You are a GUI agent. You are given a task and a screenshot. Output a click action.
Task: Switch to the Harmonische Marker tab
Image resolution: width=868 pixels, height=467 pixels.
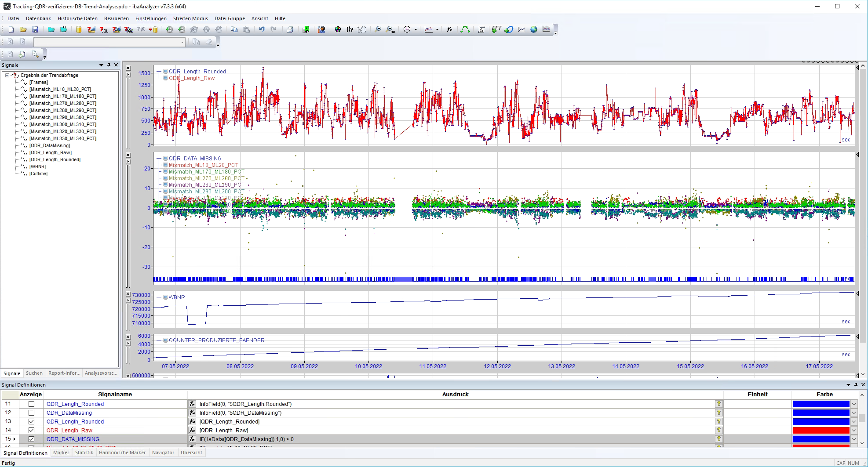click(x=122, y=453)
